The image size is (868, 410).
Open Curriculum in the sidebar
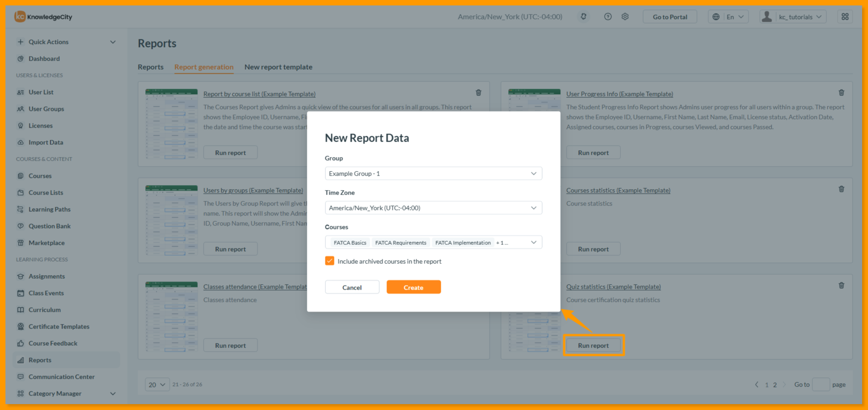point(44,310)
